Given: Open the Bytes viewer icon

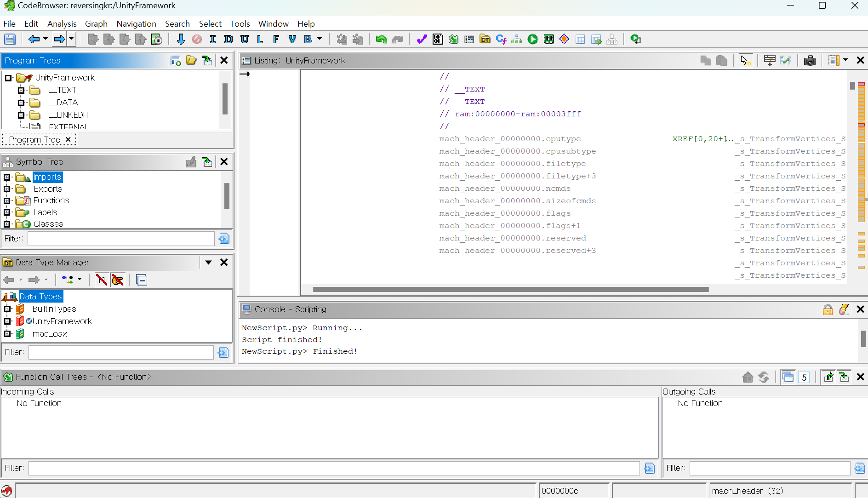Looking at the screenshot, I should pyautogui.click(x=438, y=40).
